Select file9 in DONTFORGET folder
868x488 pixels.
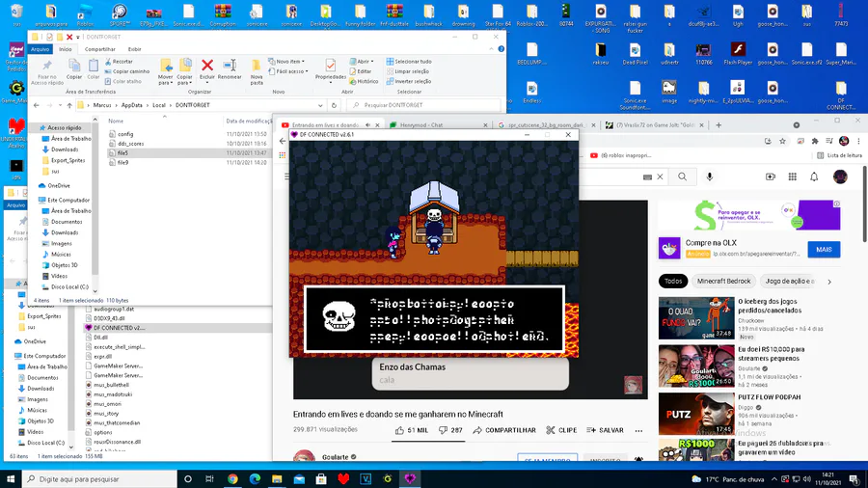pyautogui.click(x=122, y=163)
